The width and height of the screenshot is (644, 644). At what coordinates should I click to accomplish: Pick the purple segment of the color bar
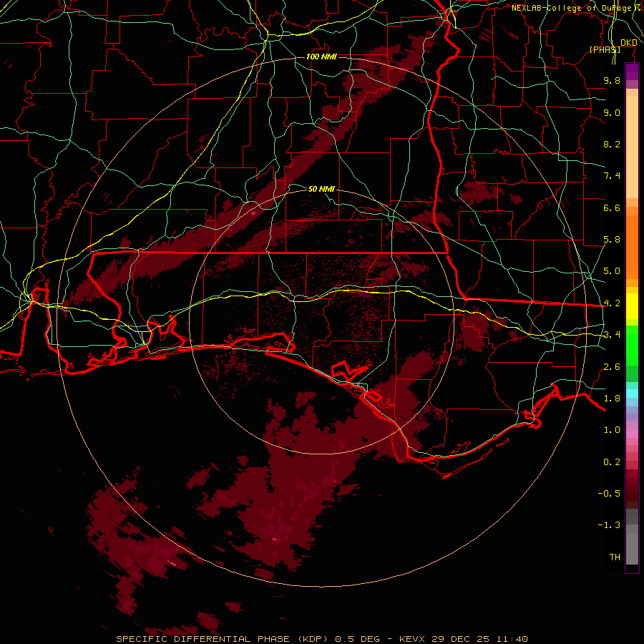click(x=632, y=72)
